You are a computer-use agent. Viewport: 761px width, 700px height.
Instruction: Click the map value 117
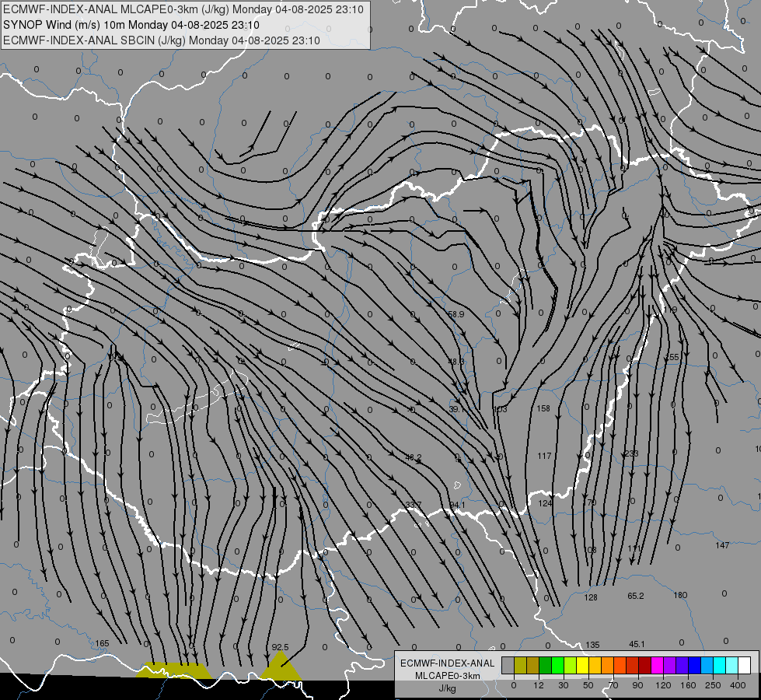(545, 456)
